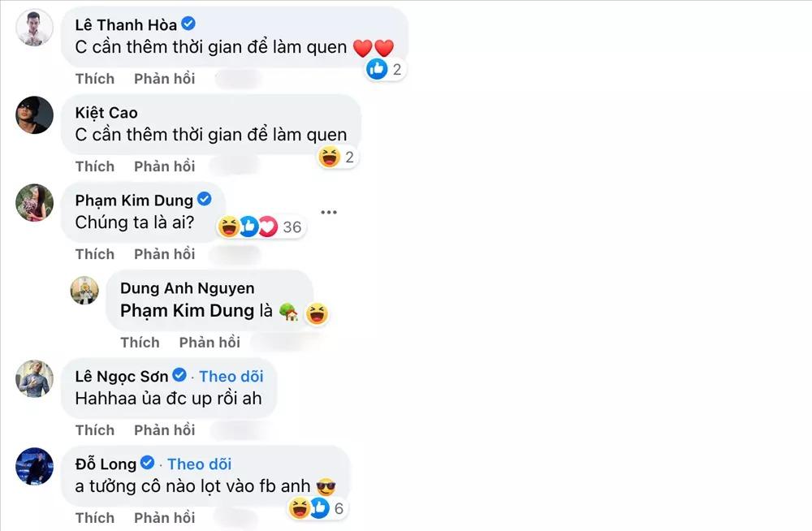This screenshot has height=531, width=812.
Task: Click the verified badge beside Lê Ngọc Sơn
Action: (x=179, y=376)
